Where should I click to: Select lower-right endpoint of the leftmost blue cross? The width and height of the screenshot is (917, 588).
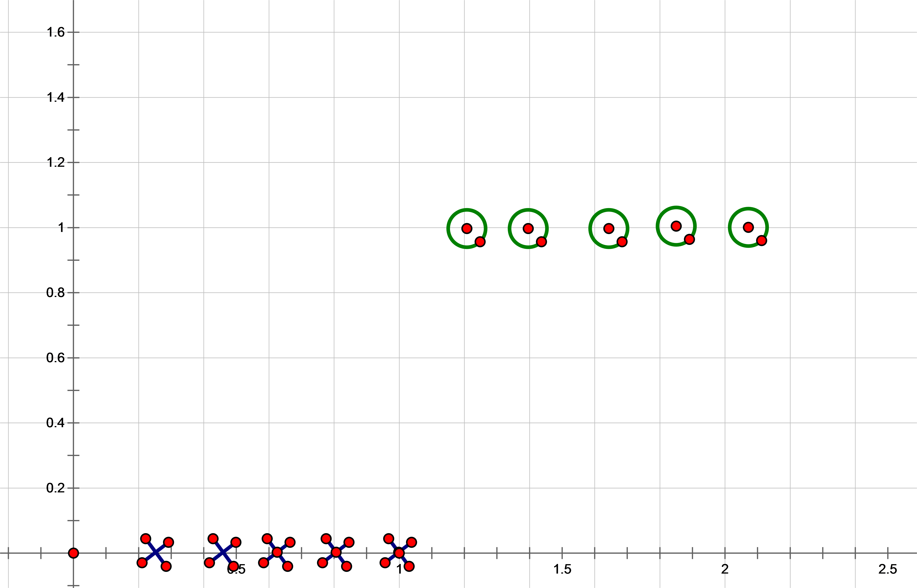coord(166,566)
